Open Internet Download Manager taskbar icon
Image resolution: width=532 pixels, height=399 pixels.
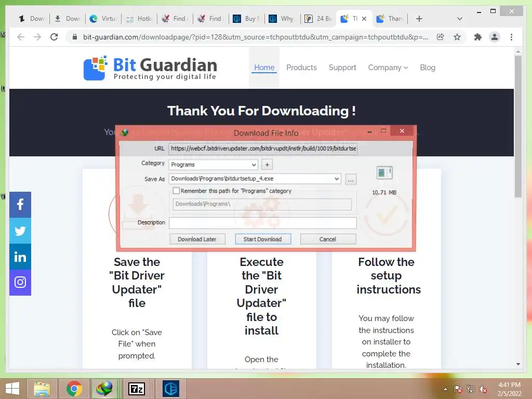tap(104, 389)
